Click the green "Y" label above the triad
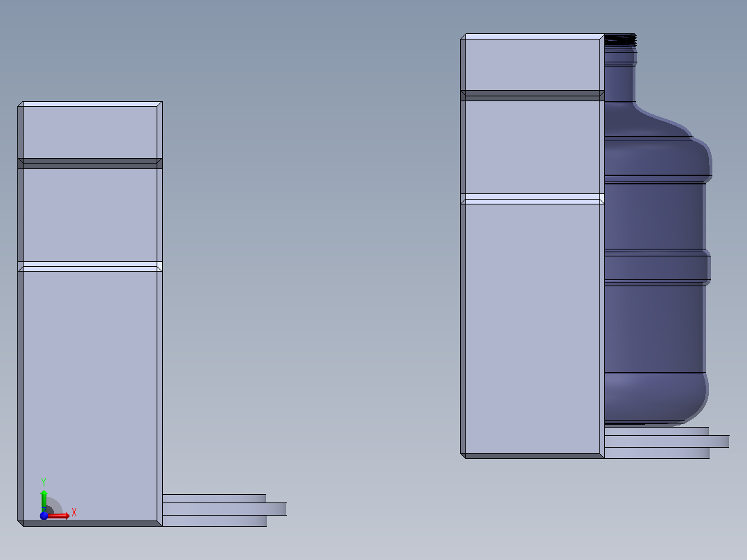747x560 pixels. pyautogui.click(x=44, y=482)
